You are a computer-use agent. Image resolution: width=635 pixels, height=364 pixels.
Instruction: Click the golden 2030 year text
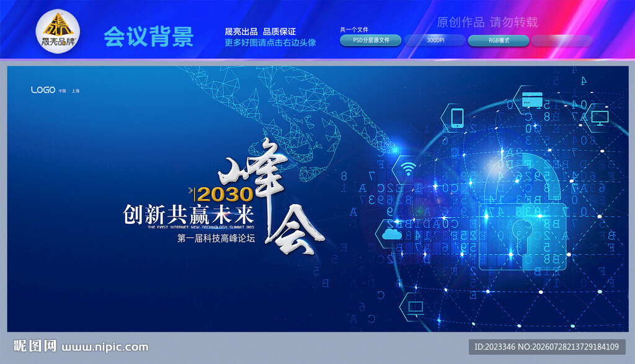point(224,194)
